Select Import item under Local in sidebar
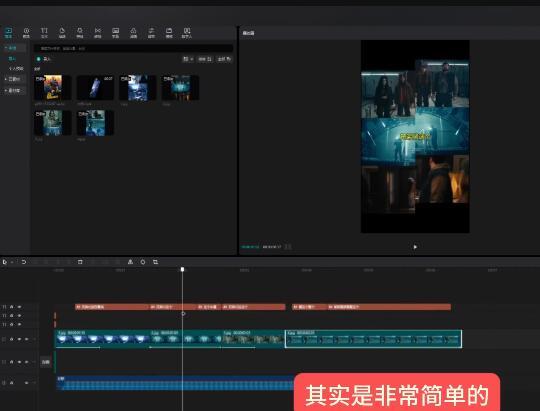This screenshot has width=540, height=411. coord(12,59)
